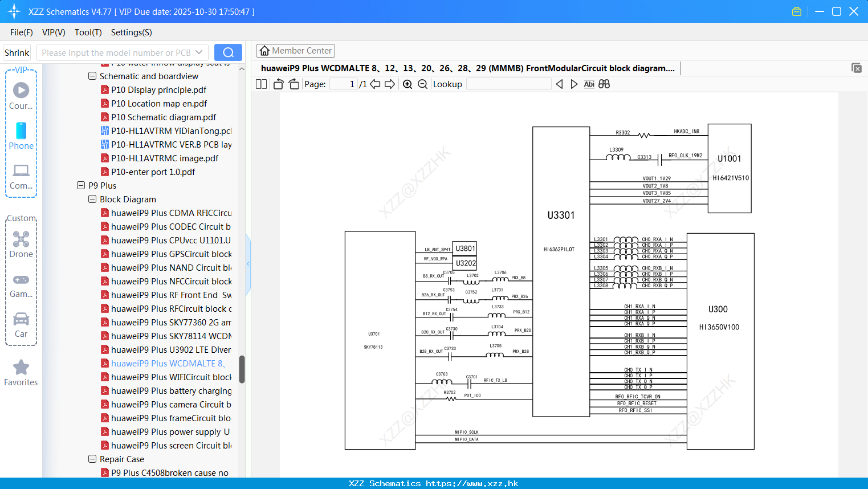Screen dimensions: 868x489
Task: Collapse the Block Diagram folder
Action: [92, 199]
